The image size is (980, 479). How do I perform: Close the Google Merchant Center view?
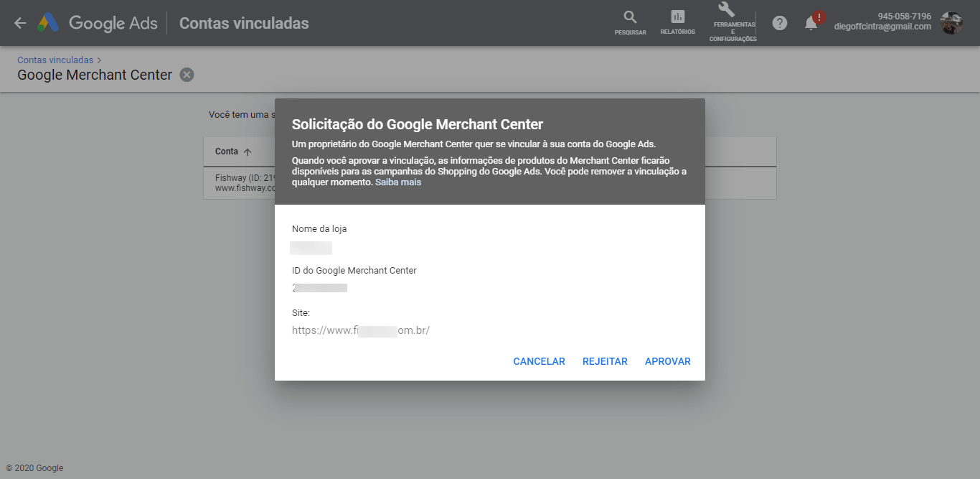(187, 75)
